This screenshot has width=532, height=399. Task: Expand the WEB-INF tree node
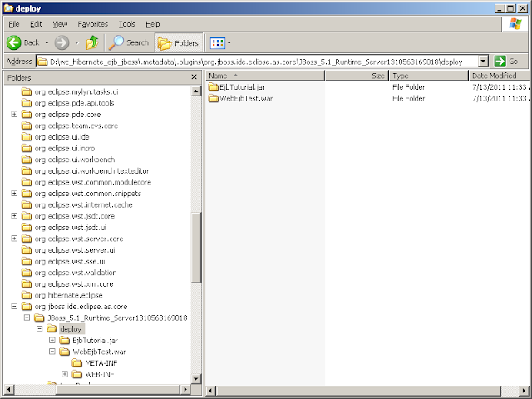click(x=65, y=374)
